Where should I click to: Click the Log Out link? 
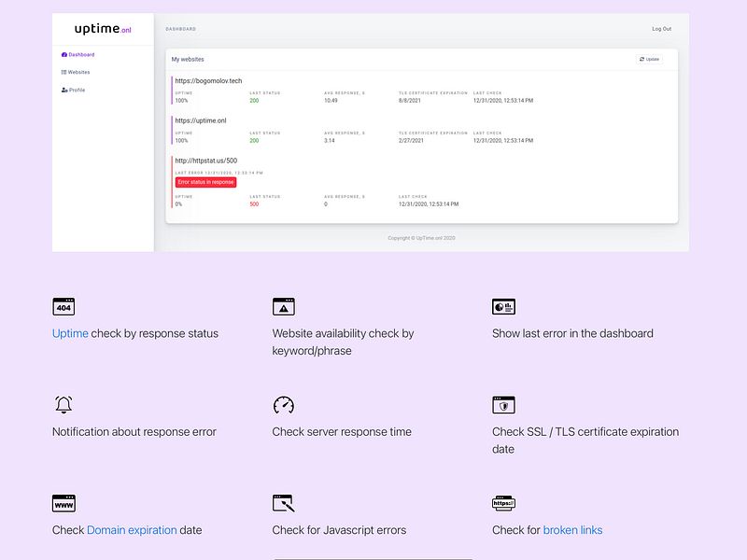[661, 29]
